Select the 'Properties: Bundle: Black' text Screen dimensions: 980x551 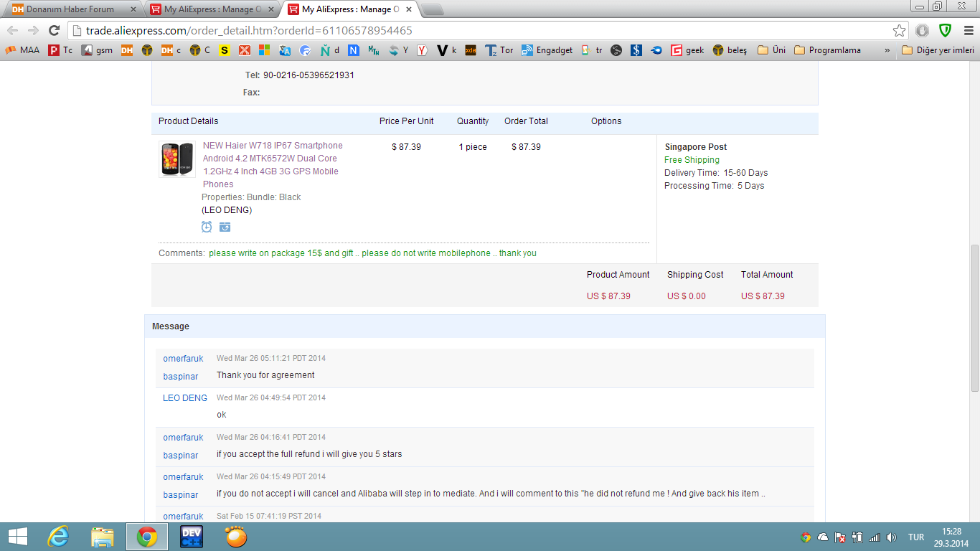(x=251, y=197)
